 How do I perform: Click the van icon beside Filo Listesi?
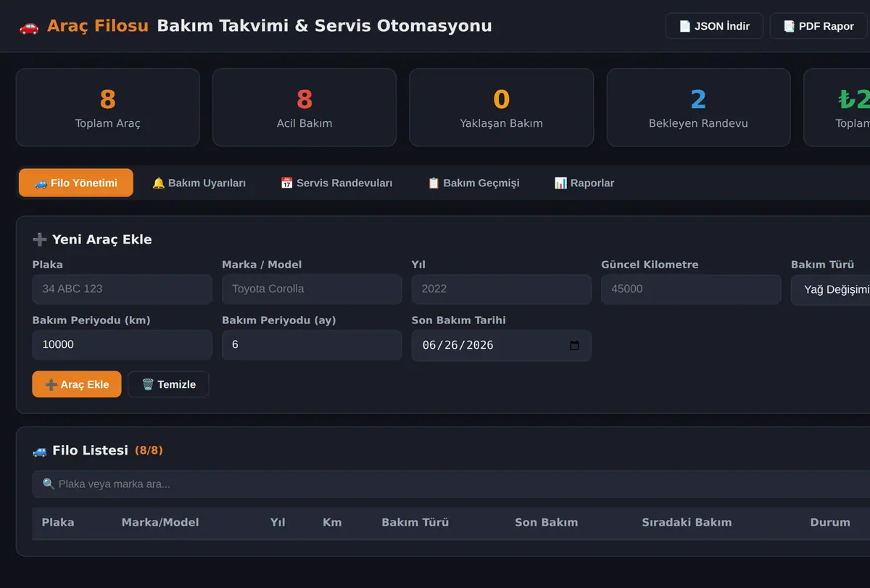point(40,451)
